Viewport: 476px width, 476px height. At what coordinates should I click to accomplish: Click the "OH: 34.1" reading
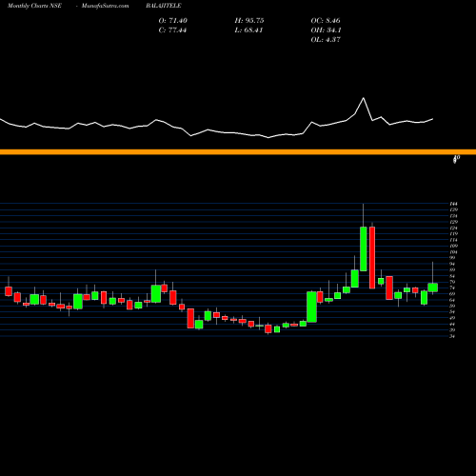click(x=326, y=30)
